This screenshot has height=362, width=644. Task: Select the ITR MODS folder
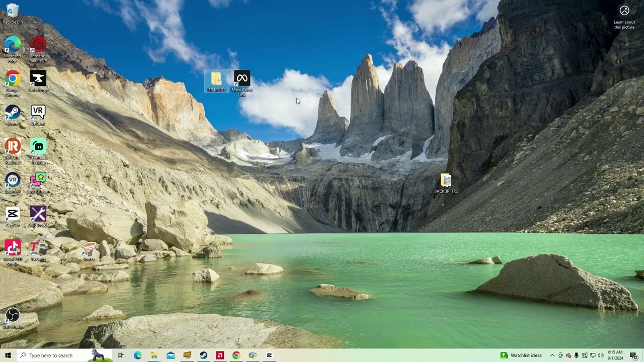216,81
